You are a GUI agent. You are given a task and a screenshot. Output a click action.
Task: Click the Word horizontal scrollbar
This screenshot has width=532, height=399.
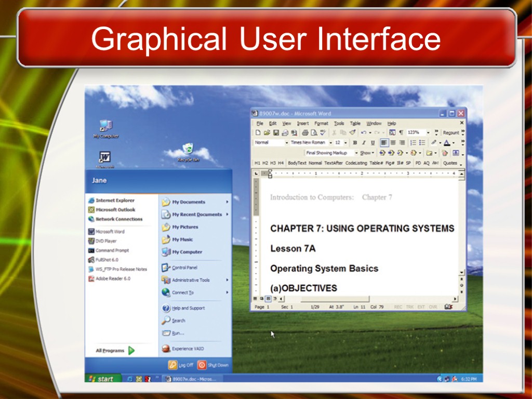(367, 299)
